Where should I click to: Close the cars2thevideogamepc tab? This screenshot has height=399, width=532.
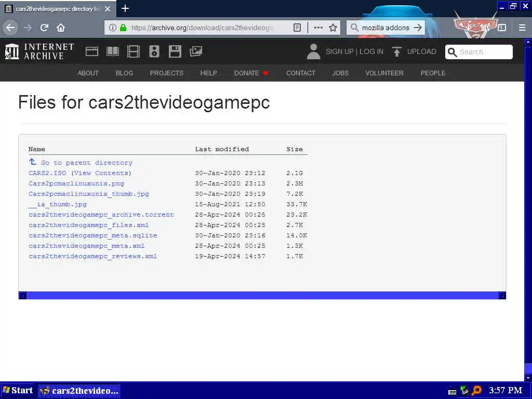108,9
